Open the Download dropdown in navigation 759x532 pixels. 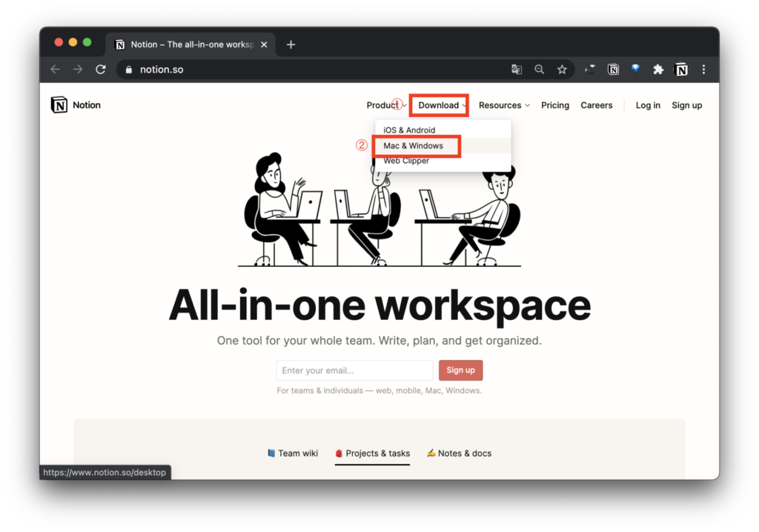pyautogui.click(x=442, y=105)
